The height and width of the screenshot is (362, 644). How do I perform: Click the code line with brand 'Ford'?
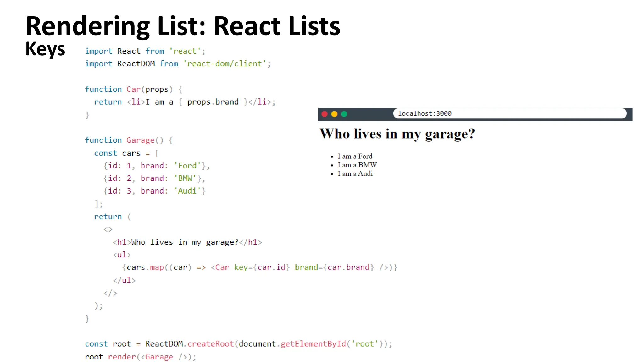pyautogui.click(x=157, y=166)
